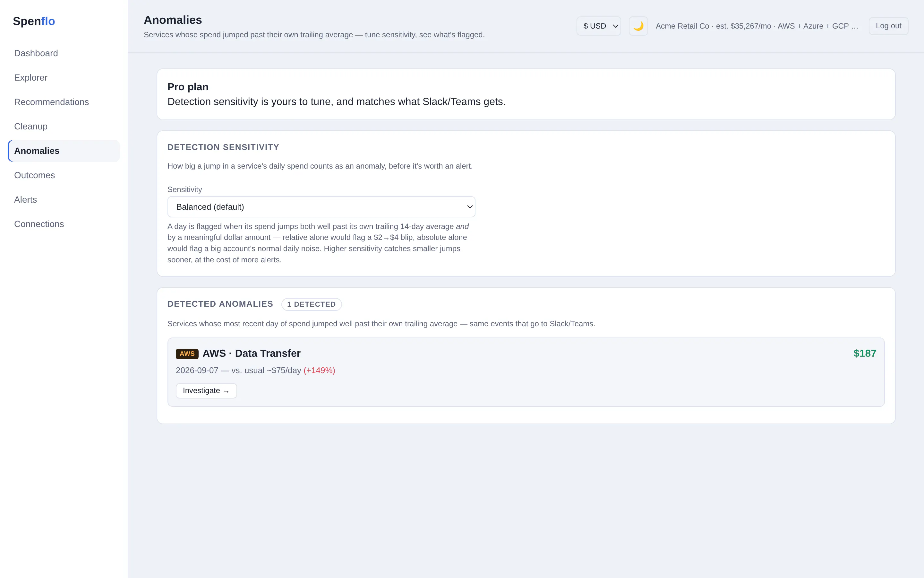924x578 pixels.
Task: Click the 1 DETECTED badge
Action: click(x=311, y=304)
